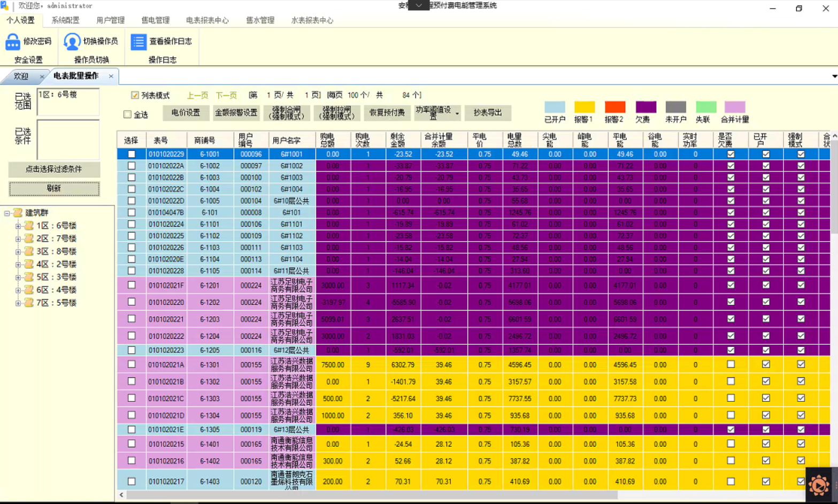Open the 用户管理 menu tab
The width and height of the screenshot is (838, 504).
[110, 20]
